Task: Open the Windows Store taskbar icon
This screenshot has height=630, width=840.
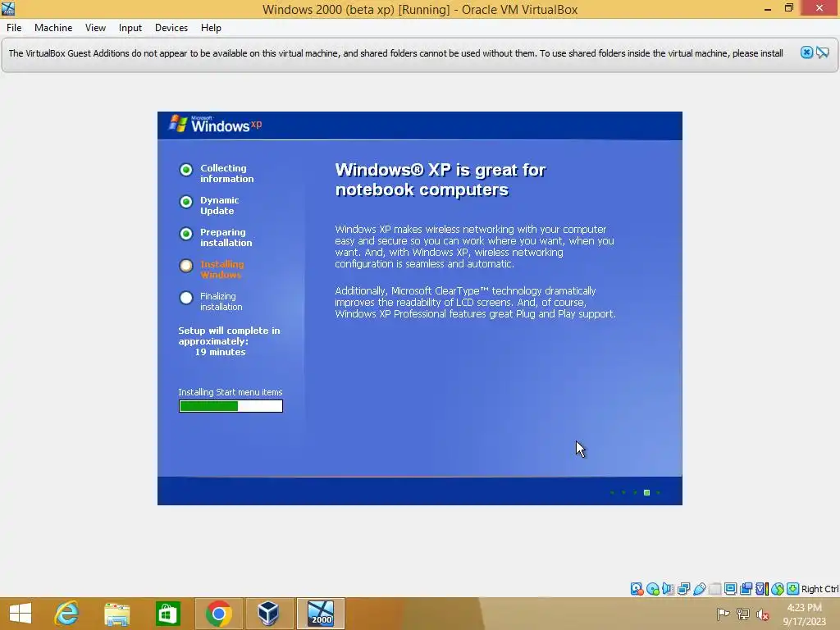Action: 167,614
